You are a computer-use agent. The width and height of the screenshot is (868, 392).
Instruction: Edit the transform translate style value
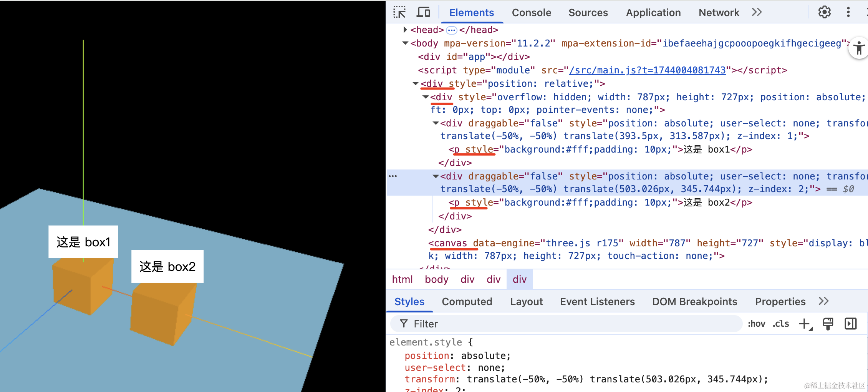point(617,379)
